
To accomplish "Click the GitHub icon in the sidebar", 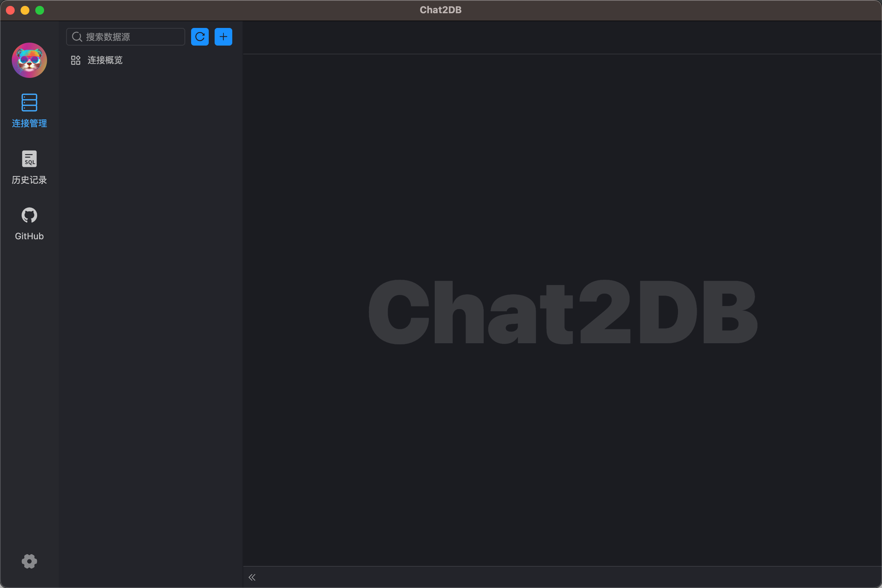I will tap(29, 215).
